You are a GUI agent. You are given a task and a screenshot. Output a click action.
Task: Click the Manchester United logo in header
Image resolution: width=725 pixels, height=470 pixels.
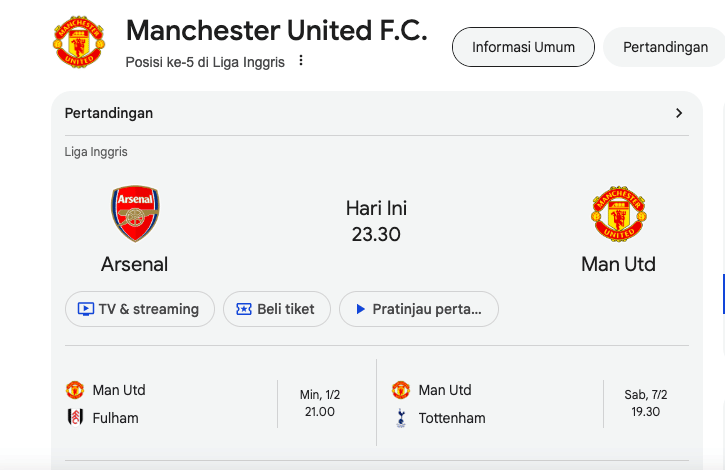click(x=77, y=41)
